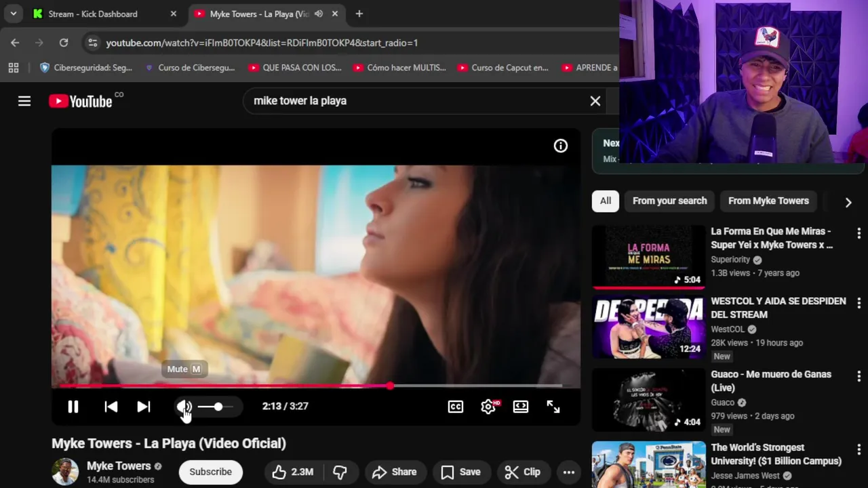Clear the search query
Image resolution: width=868 pixels, height=488 pixels.
[x=595, y=101]
